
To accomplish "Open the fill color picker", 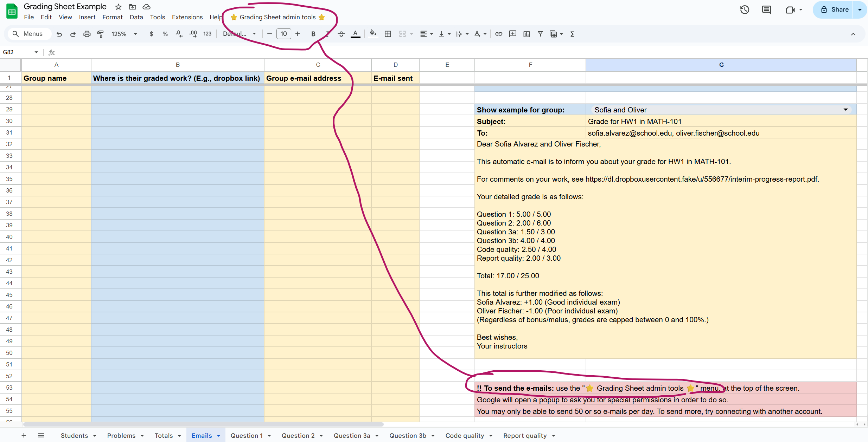I will pos(373,34).
